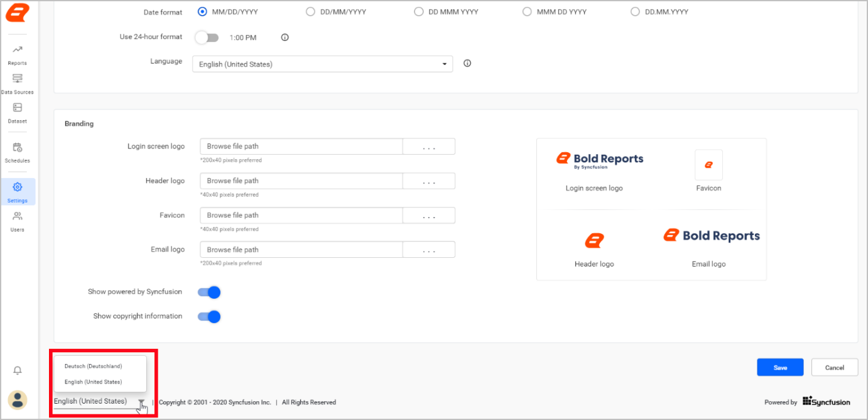Enable the 24-hour time format toggle
This screenshot has height=420, width=868.
point(207,37)
